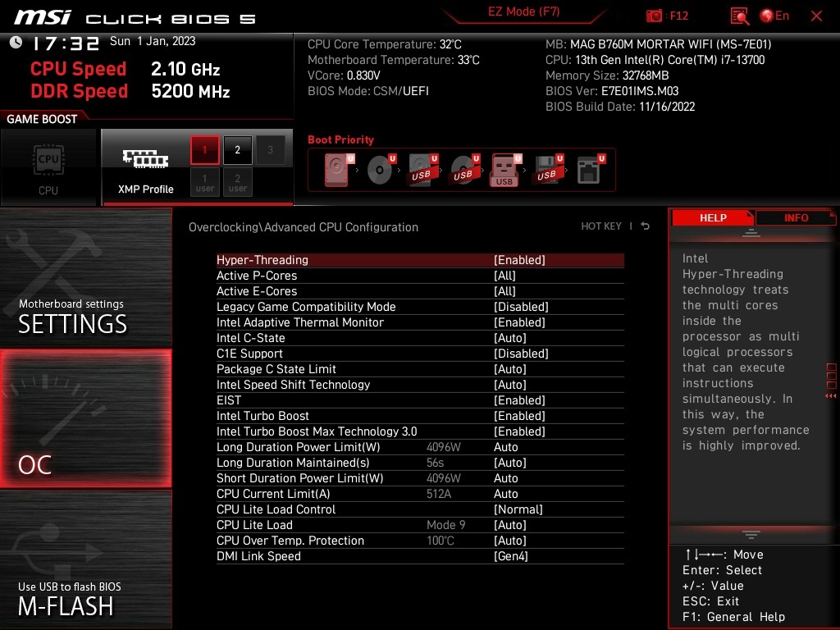Select XMP user profile 1

[x=204, y=182]
